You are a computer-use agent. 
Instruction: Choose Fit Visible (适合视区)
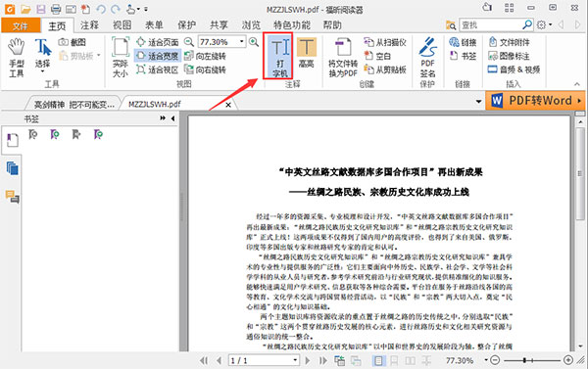pos(158,69)
